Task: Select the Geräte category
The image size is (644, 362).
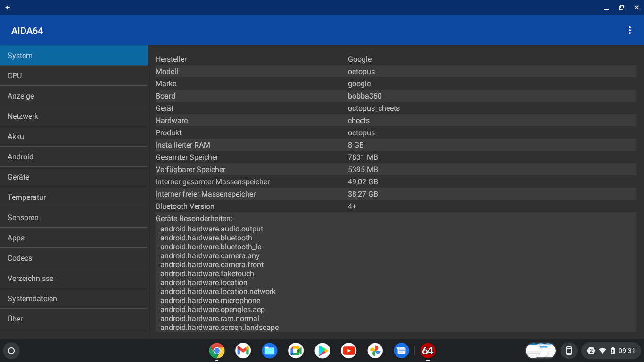Action: 74,177
